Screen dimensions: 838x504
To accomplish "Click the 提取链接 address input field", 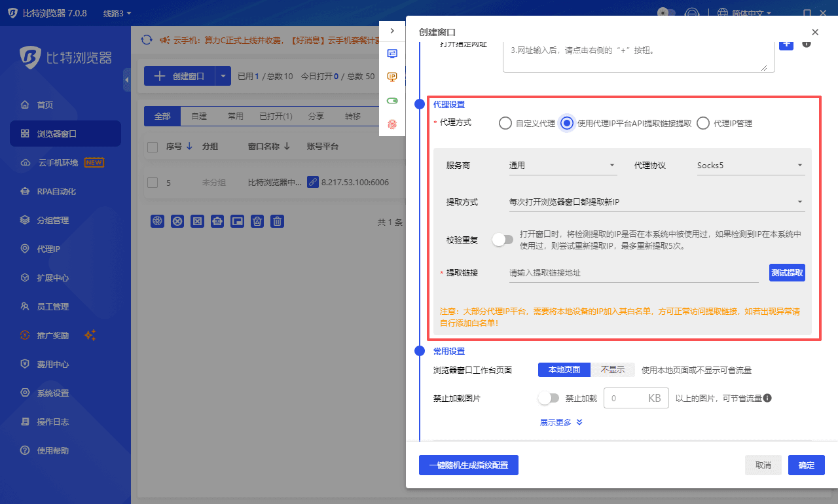I will (633, 273).
